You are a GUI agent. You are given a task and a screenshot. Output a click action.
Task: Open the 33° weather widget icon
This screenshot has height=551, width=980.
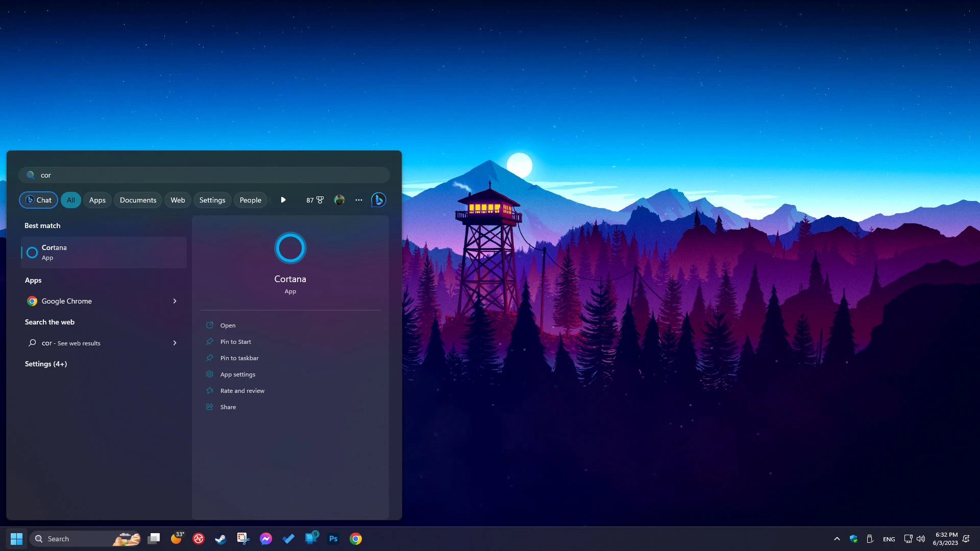tap(177, 539)
